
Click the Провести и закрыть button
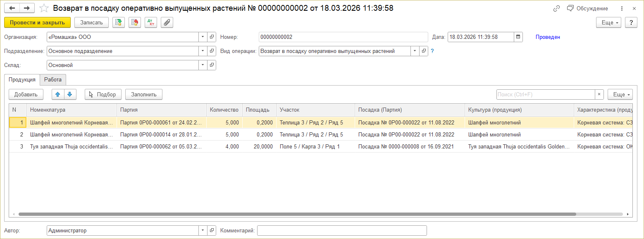point(38,22)
